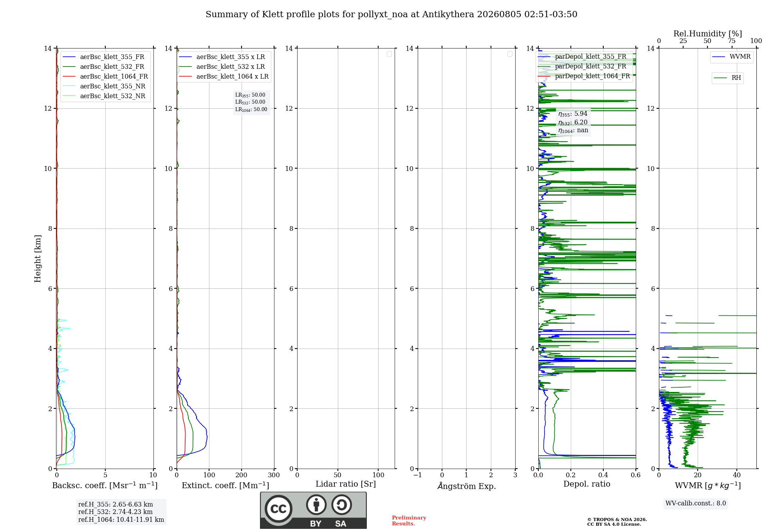Click the LR355: 50.00 annotation

pyautogui.click(x=250, y=95)
